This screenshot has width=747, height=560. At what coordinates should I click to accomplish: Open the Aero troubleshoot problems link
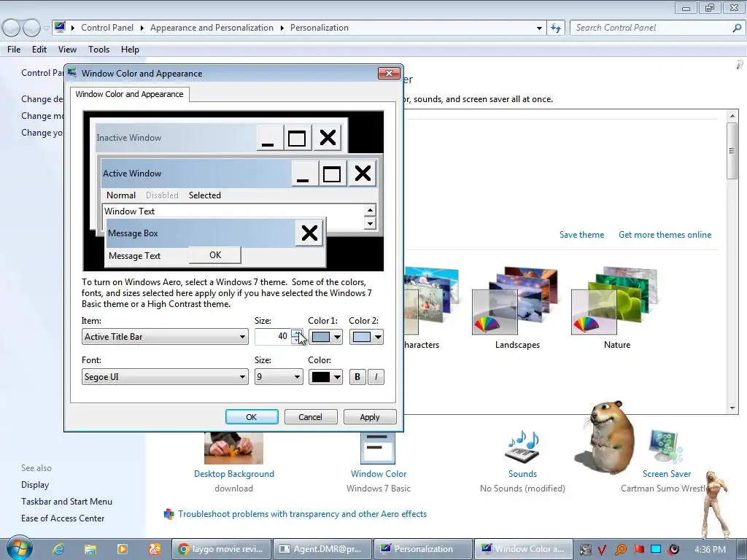[302, 514]
